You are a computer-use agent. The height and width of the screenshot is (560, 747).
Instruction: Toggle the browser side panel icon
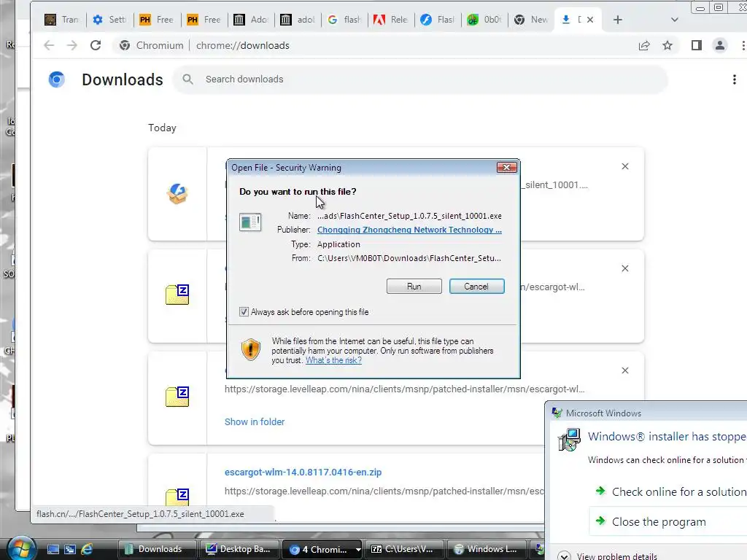(x=697, y=45)
